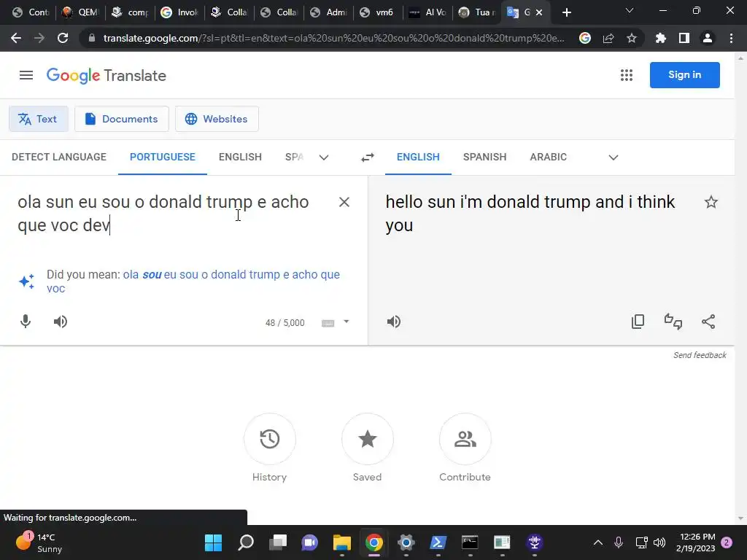The height and width of the screenshot is (560, 747).
Task: Expand input tools dropdown arrow
Action: pos(347,322)
